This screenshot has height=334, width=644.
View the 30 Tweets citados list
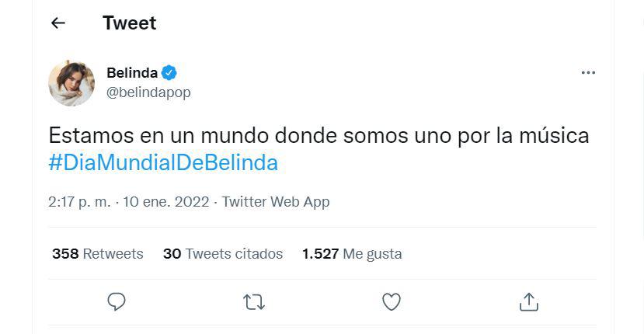[x=223, y=254]
